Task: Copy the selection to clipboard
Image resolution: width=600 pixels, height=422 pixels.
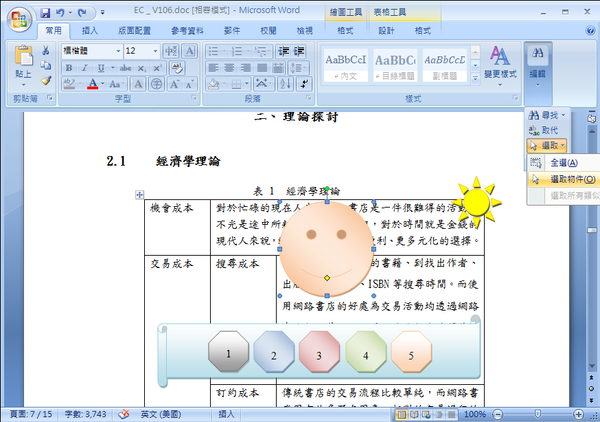Action: pyautogui.click(x=46, y=65)
